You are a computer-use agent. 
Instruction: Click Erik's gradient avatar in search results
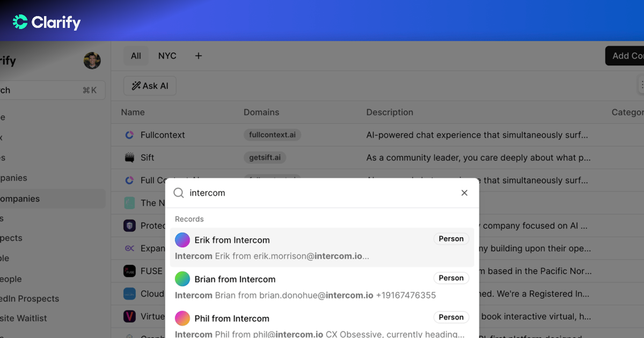182,239
